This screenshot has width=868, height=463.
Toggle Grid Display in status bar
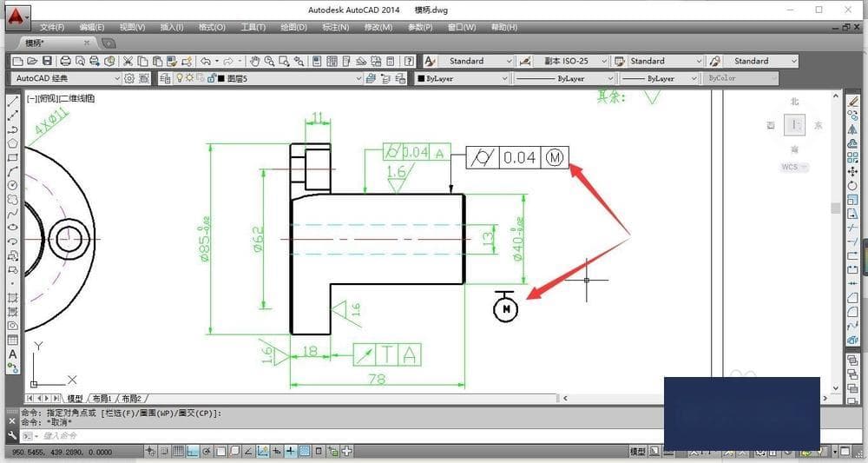(178, 452)
